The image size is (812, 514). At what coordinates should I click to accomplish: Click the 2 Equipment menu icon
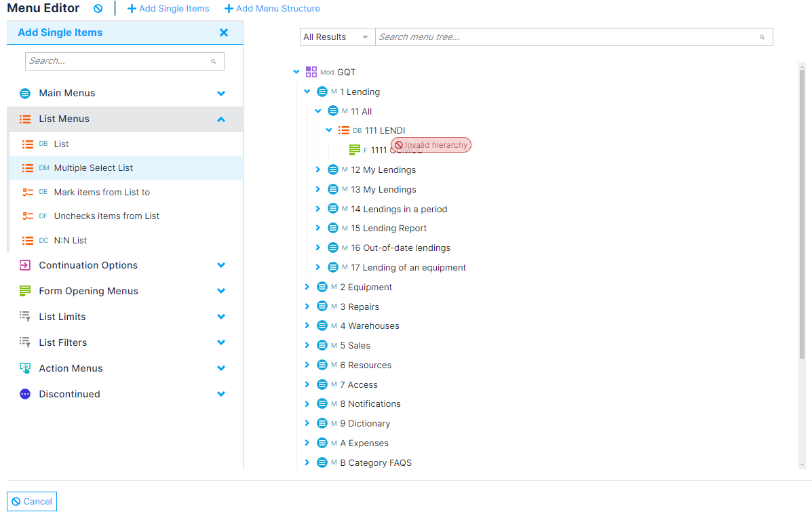(x=322, y=287)
